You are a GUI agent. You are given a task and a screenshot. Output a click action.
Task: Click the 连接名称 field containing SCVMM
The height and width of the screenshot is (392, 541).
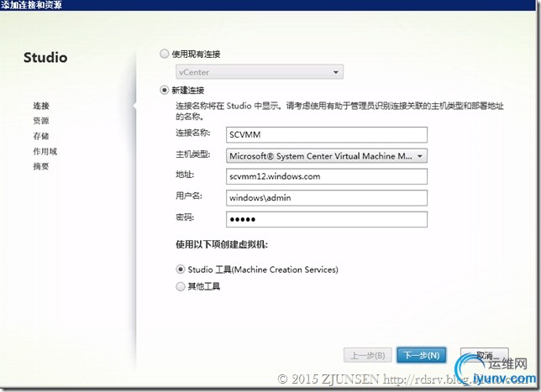click(x=327, y=134)
